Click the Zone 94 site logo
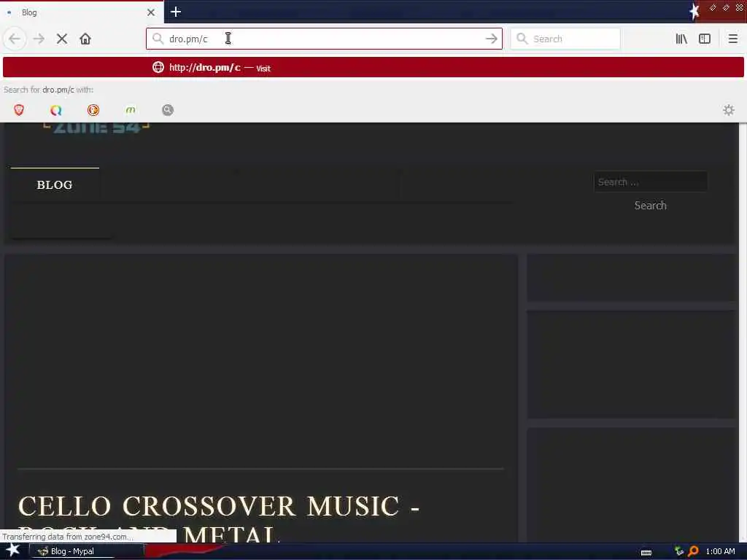 click(96, 128)
